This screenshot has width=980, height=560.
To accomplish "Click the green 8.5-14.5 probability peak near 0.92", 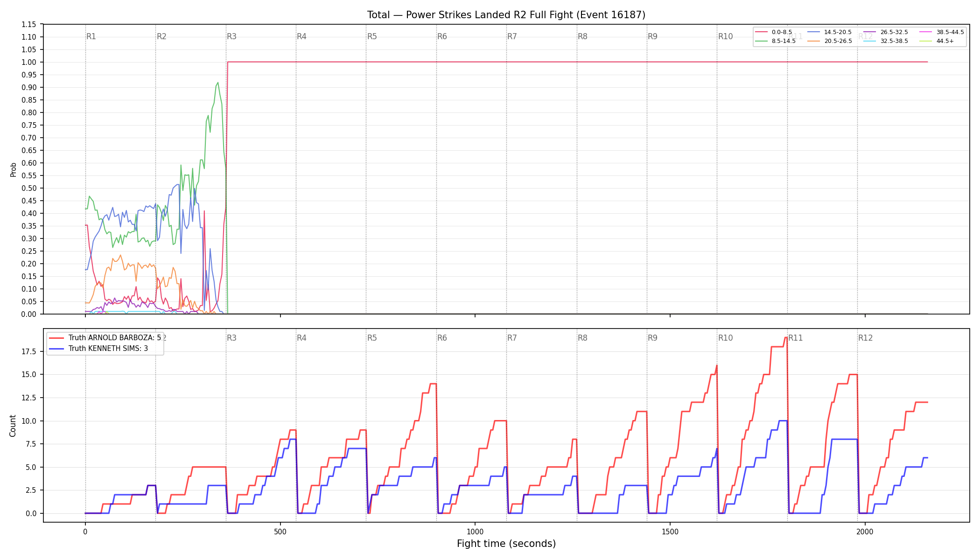I will (x=218, y=83).
